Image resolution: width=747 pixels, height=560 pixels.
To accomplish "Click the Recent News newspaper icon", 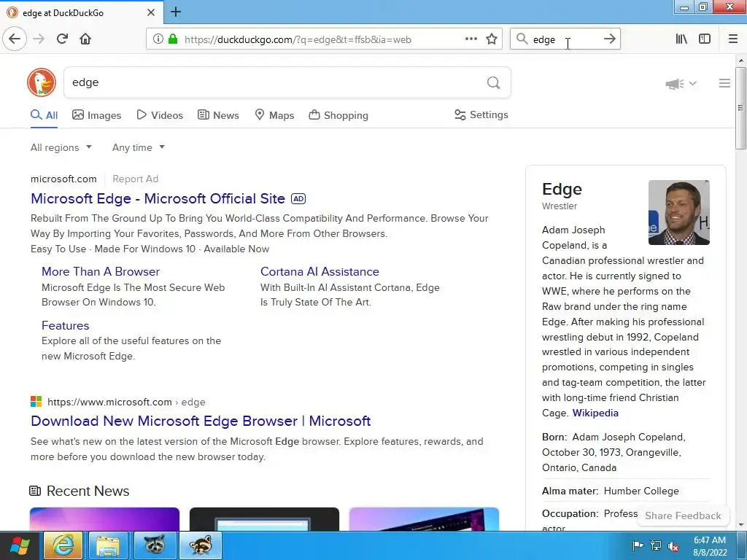I will [35, 491].
